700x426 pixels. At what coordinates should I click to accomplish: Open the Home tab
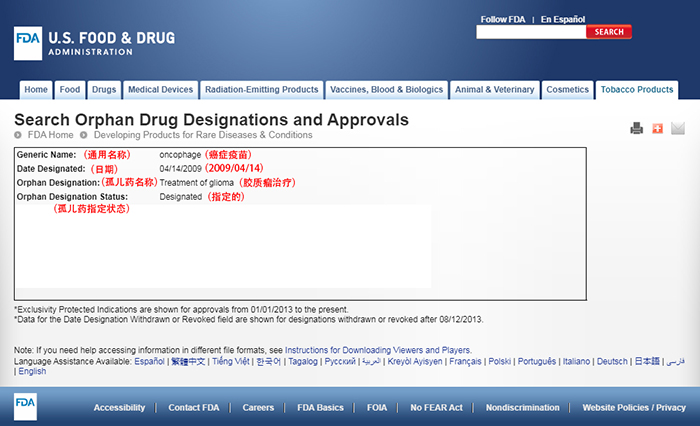coord(35,90)
